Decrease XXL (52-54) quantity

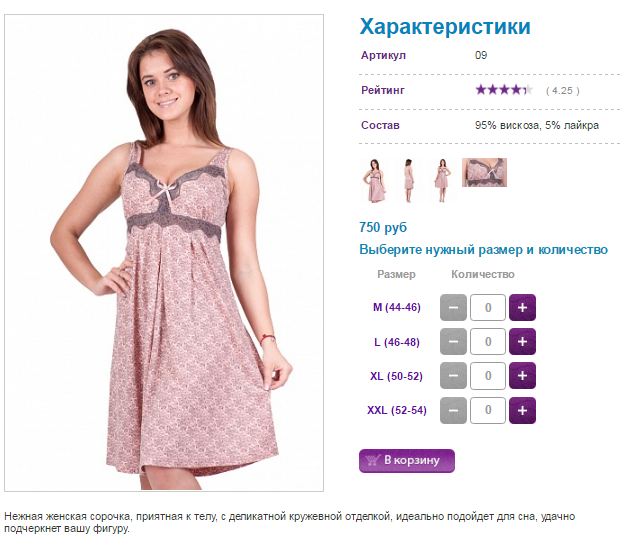click(x=453, y=410)
